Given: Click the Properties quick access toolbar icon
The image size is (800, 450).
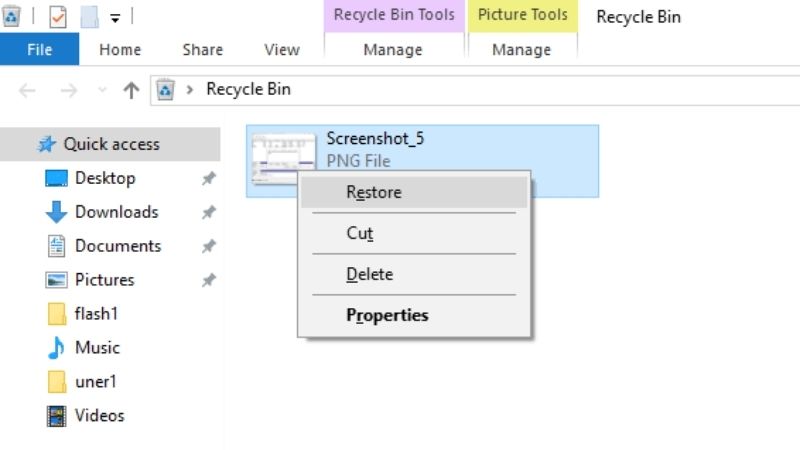Looking at the screenshot, I should coord(58,17).
